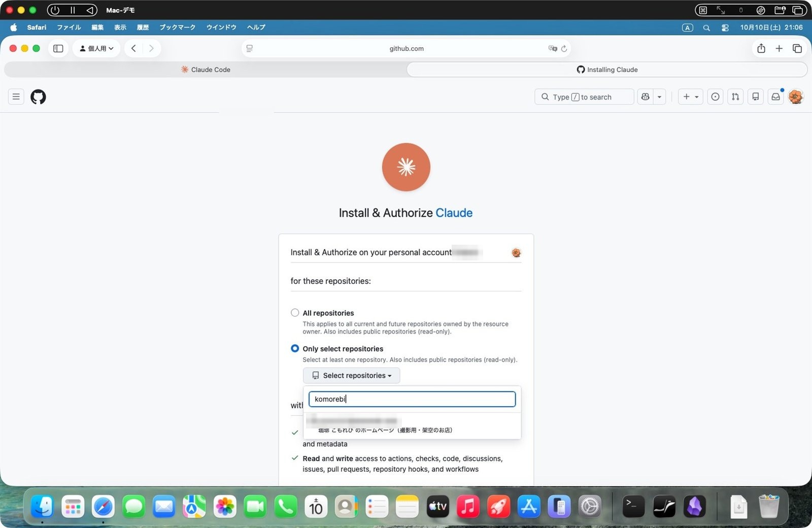This screenshot has width=812, height=528.
Task: Go back in Safari history
Action: tap(133, 48)
